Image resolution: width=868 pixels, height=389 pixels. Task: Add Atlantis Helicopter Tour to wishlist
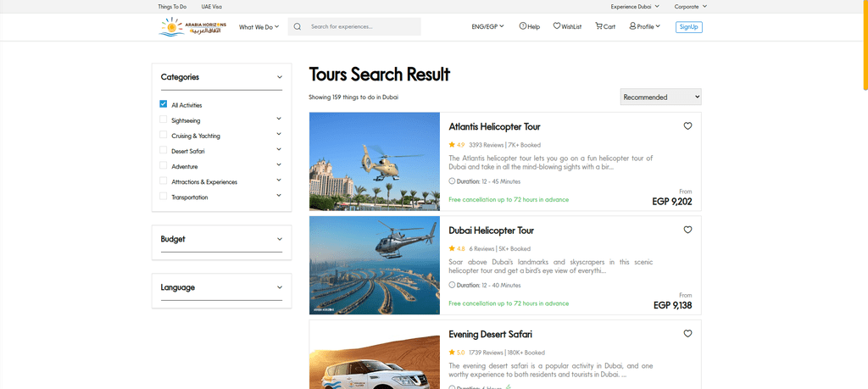click(x=687, y=126)
